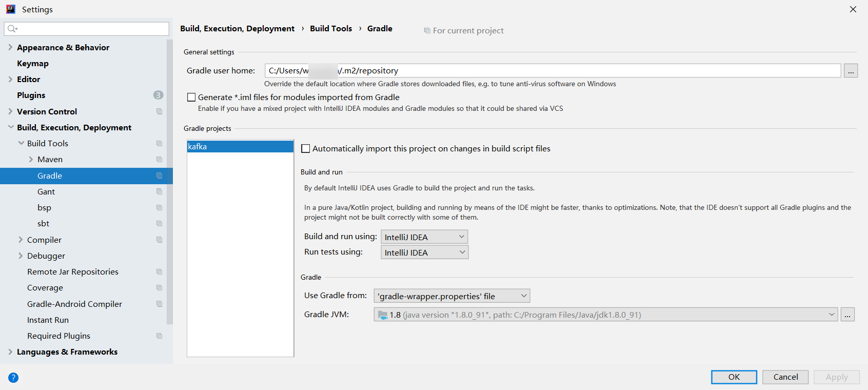Open Instant Run settings
Screen dimensions: 868x390
click(48, 320)
